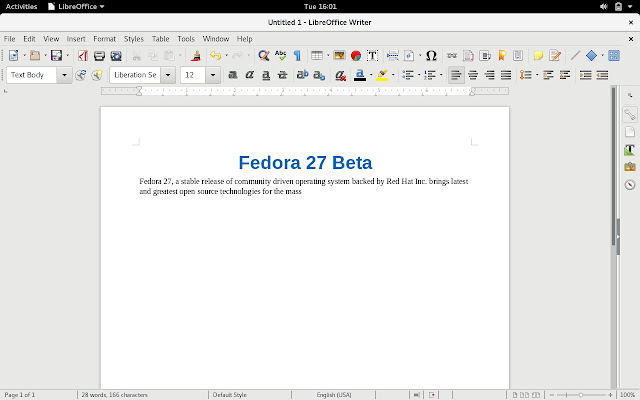Viewport: 640px width, 400px height.
Task: Toggle Track Changes recording
Action: point(555,55)
